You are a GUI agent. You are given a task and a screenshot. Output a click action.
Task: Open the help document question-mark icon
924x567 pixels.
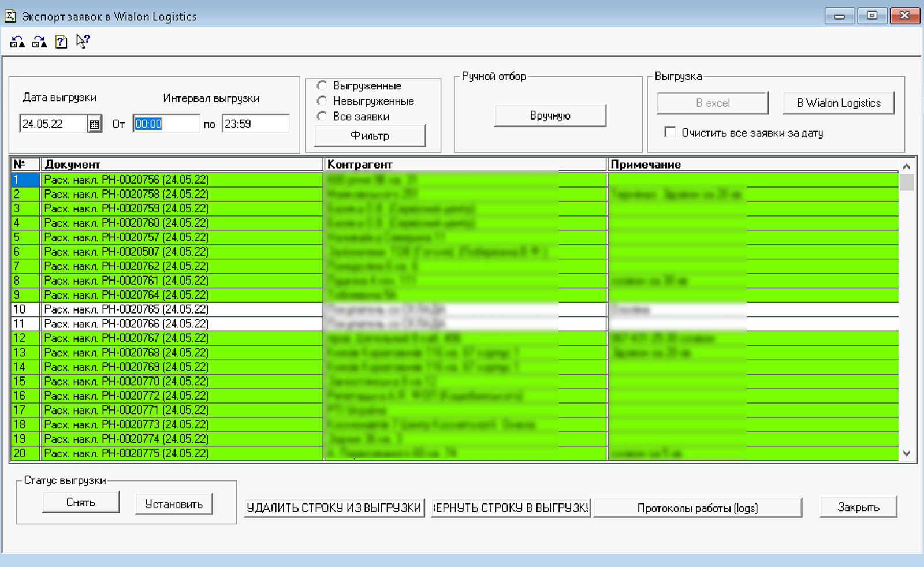(61, 42)
